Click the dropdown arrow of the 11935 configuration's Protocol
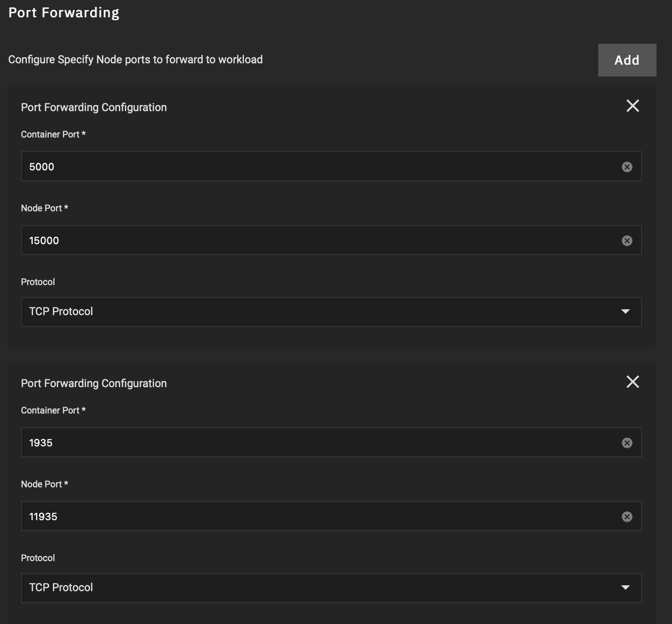The image size is (672, 624). click(x=625, y=588)
